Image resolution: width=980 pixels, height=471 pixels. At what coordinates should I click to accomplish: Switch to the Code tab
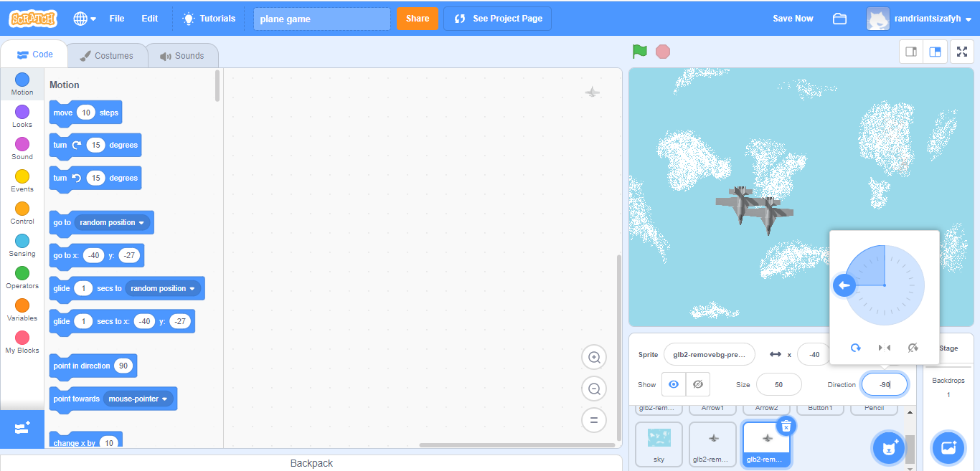tap(34, 54)
